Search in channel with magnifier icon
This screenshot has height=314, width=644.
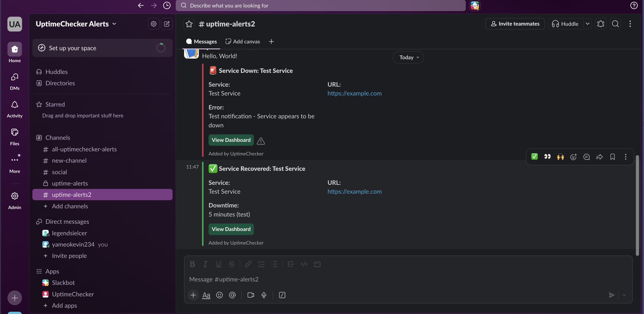[x=615, y=24]
